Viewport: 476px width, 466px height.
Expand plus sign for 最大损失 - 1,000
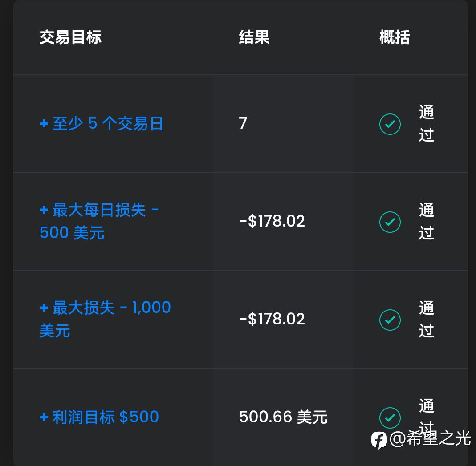(x=44, y=308)
